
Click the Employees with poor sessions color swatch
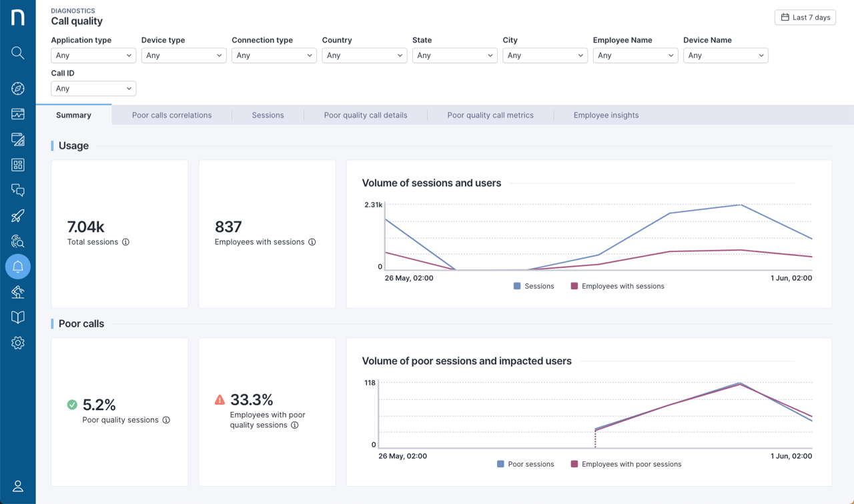(x=574, y=464)
